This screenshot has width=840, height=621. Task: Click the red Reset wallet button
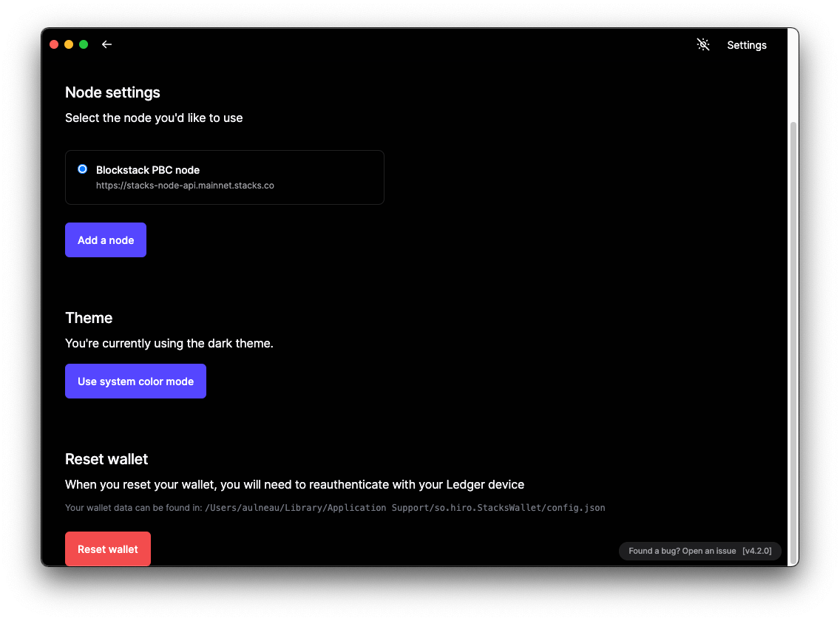tap(108, 549)
